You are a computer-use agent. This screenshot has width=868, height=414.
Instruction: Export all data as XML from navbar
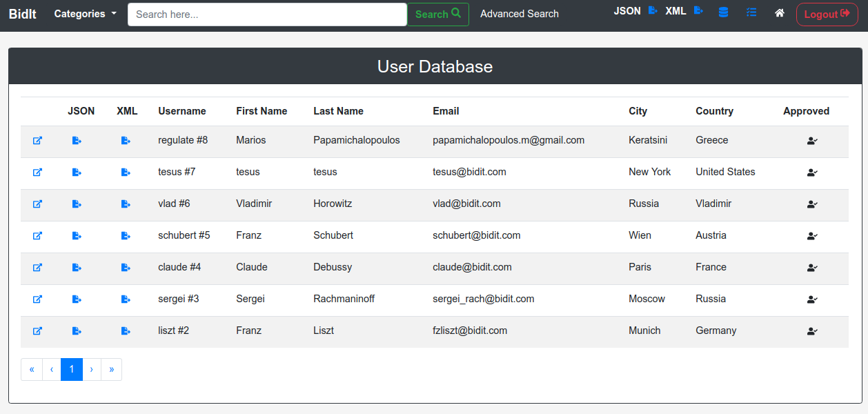click(698, 10)
